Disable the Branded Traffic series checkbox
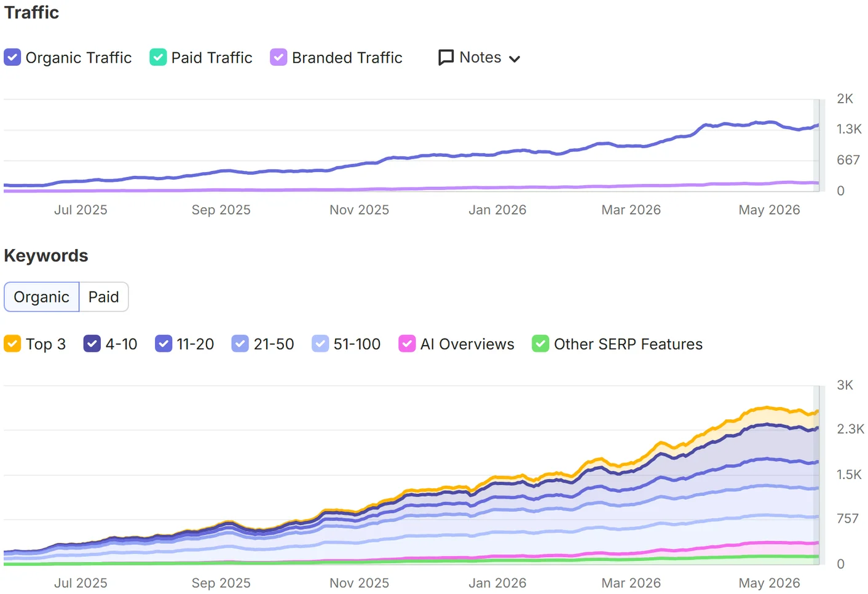Screen dimensions: 868x594 (278, 57)
